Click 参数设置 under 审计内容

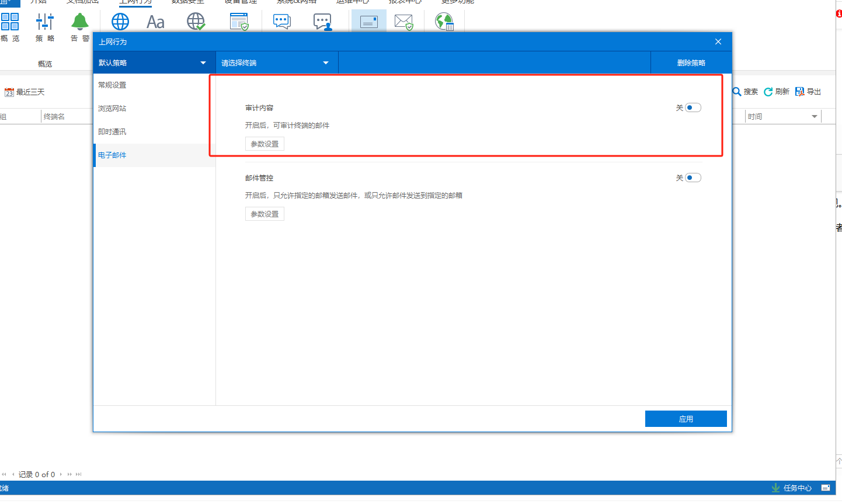pos(265,144)
